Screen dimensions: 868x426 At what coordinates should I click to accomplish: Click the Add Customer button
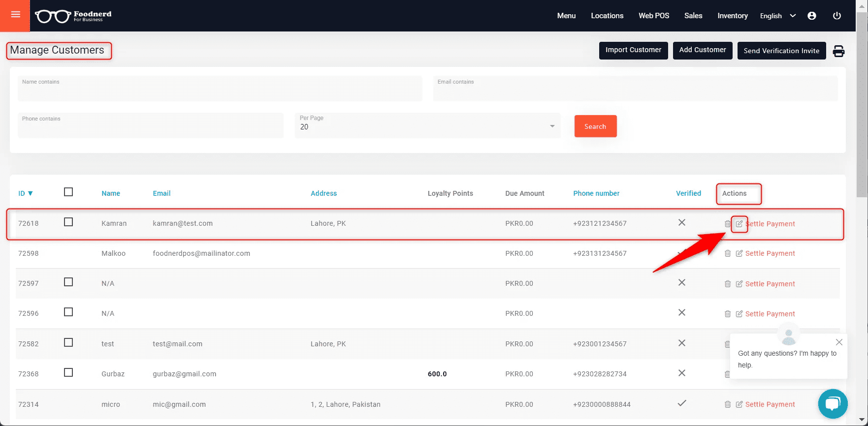pos(703,50)
